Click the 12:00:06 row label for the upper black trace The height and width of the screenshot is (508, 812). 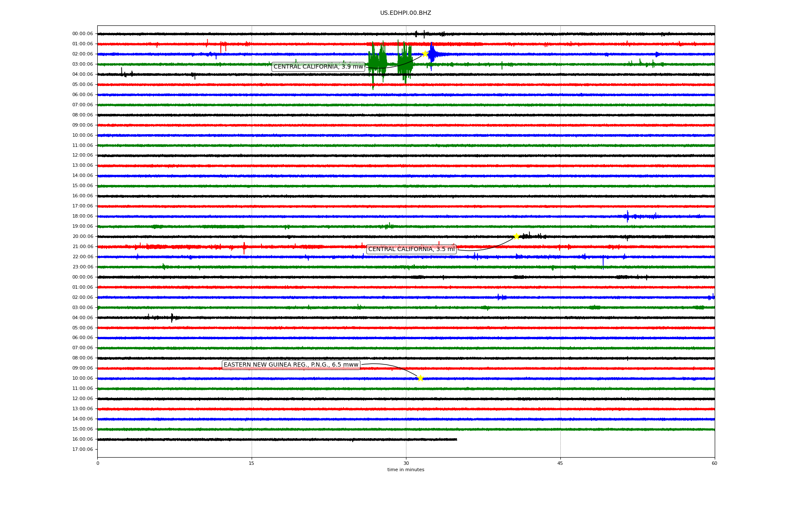click(x=82, y=155)
